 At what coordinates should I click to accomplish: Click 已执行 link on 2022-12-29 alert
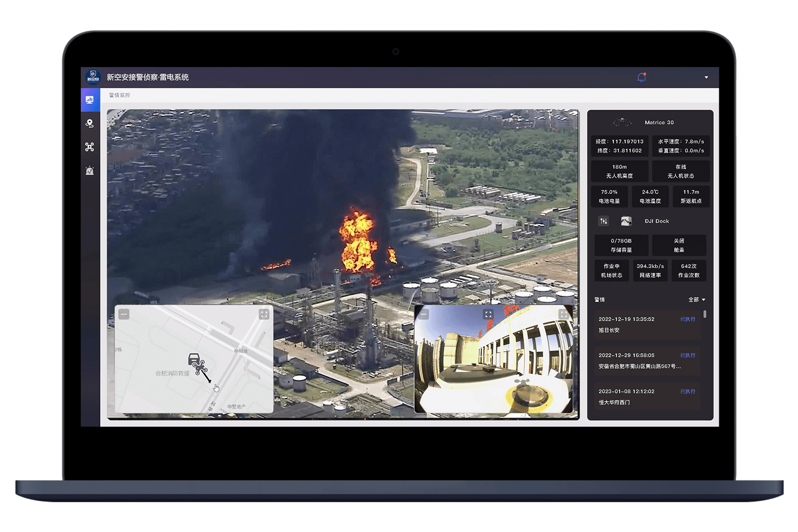[x=687, y=355]
